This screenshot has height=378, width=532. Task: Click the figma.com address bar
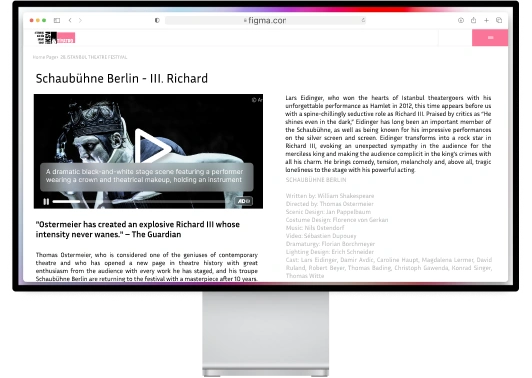265,20
